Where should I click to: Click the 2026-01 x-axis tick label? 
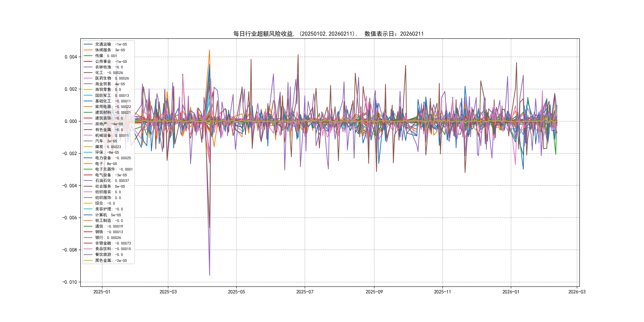click(510, 292)
